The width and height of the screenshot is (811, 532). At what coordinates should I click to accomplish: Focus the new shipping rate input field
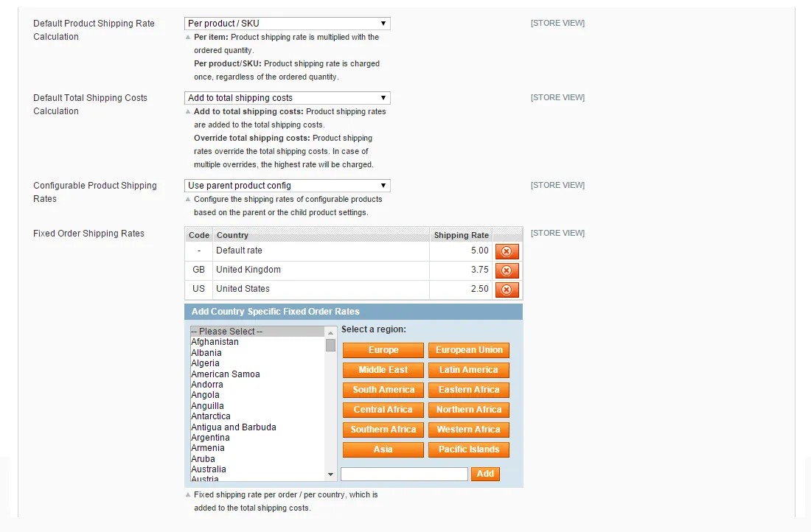click(405, 474)
